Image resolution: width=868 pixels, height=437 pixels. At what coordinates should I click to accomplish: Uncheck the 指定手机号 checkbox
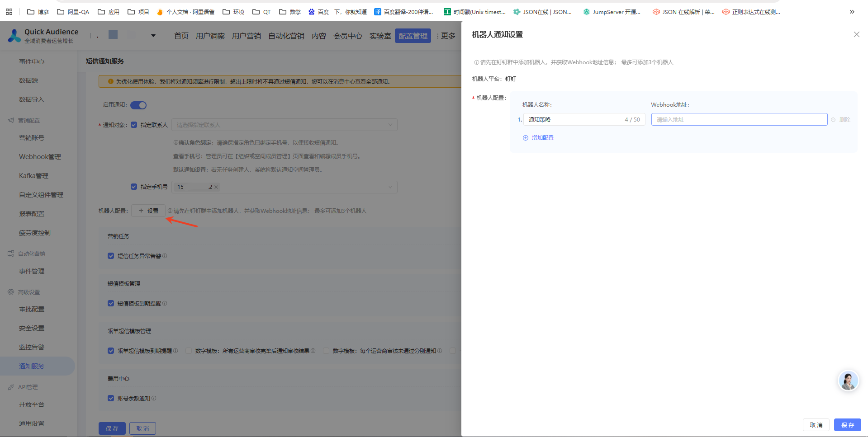(x=134, y=187)
